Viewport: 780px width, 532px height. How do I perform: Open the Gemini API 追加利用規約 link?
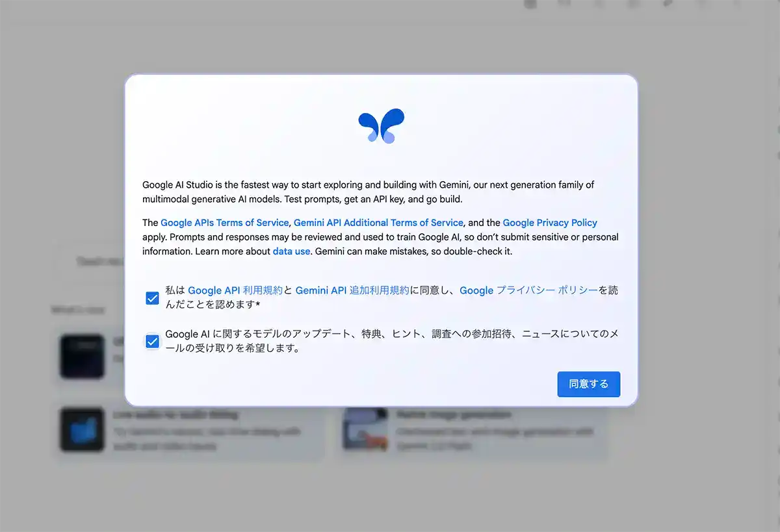tap(352, 291)
